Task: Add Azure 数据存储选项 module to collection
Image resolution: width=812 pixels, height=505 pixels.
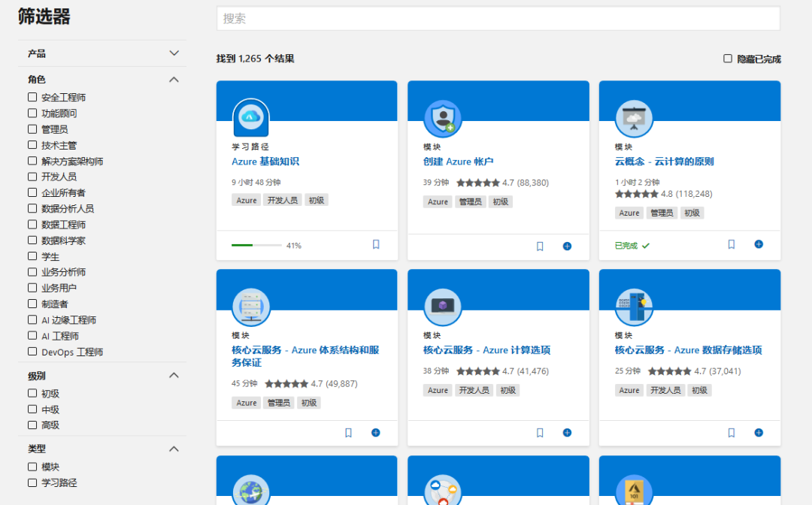Action: 759,433
